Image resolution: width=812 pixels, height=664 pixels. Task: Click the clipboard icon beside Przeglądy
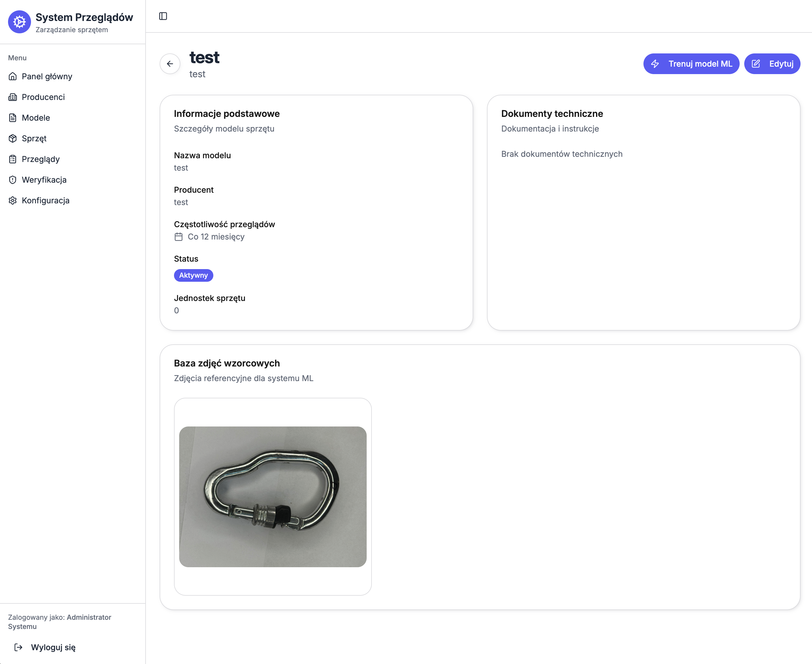13,159
